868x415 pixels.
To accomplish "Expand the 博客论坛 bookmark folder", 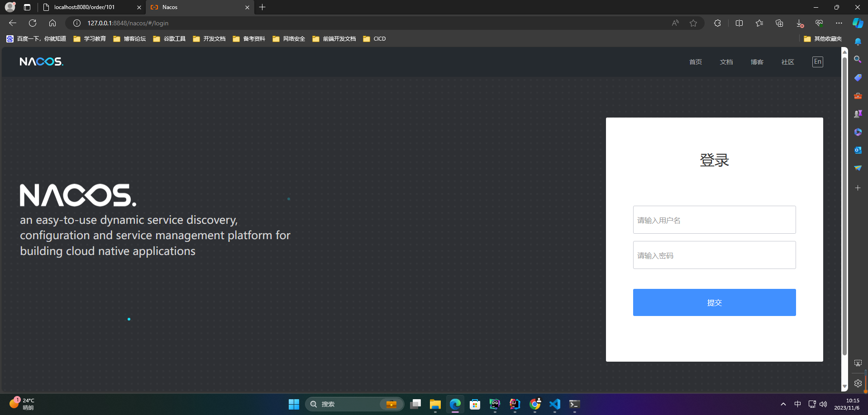I will point(129,39).
